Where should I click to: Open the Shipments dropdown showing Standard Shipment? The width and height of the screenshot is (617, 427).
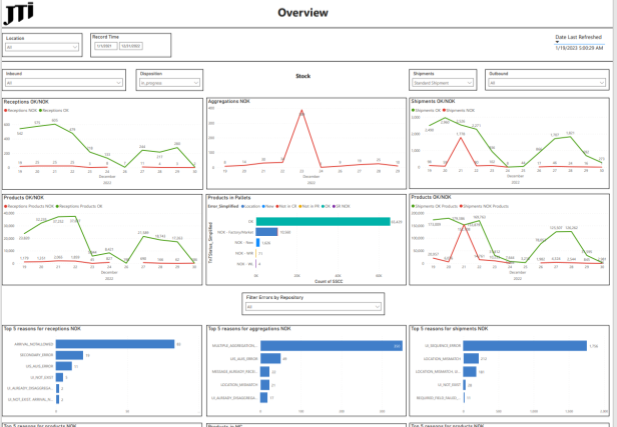442,83
